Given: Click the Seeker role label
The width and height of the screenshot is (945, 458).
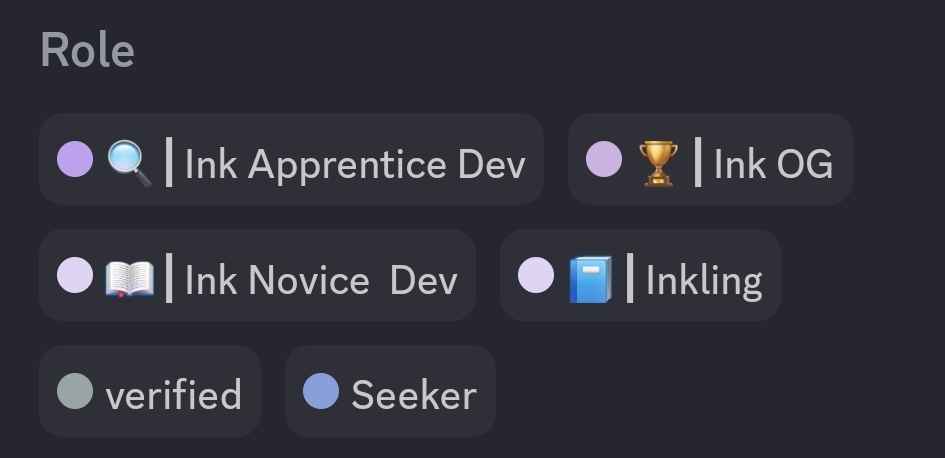Looking at the screenshot, I should (x=413, y=396).
